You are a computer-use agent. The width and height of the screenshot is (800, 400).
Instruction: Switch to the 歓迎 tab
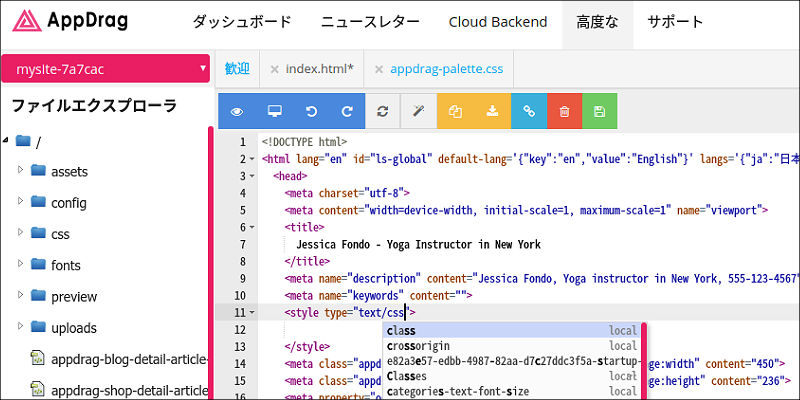tap(237, 69)
